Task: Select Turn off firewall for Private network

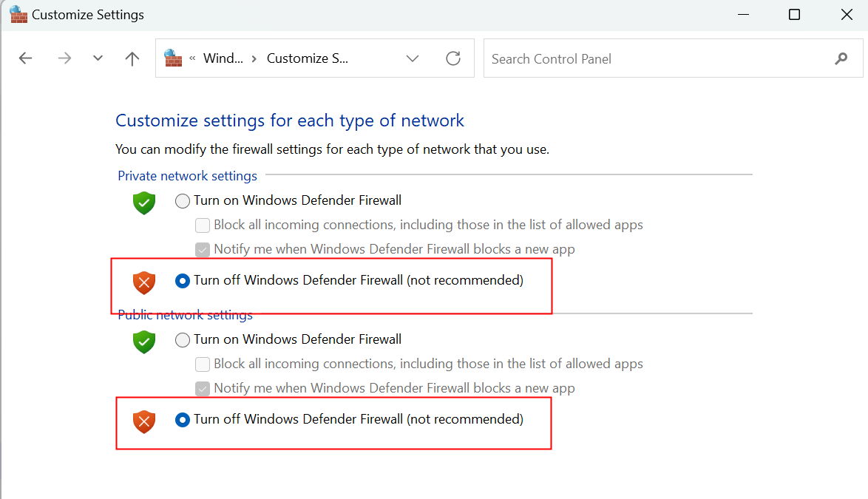Action: 183,281
